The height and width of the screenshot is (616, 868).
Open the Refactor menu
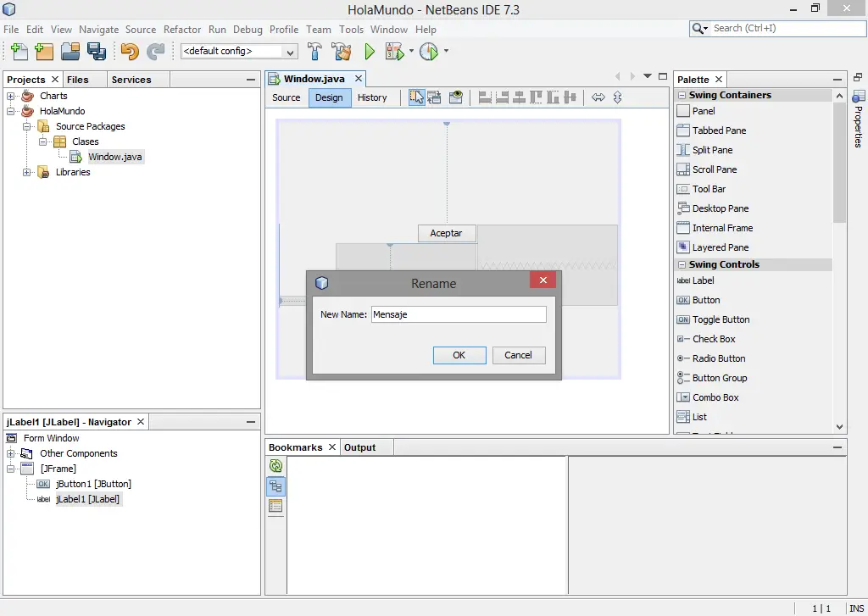point(182,29)
